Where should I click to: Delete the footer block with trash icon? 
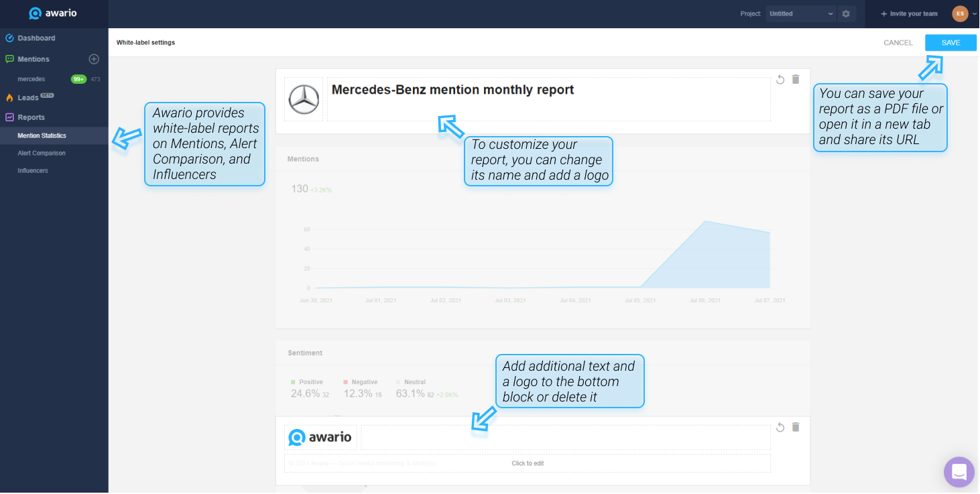point(796,427)
